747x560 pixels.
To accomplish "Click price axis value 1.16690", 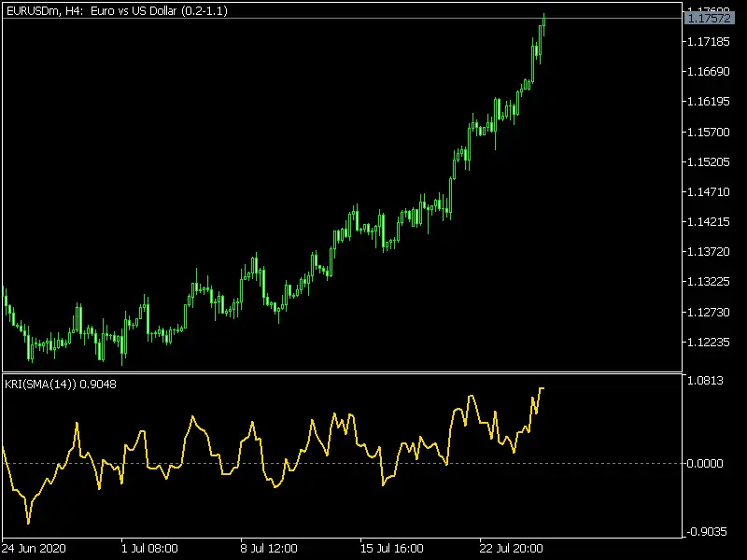I will [709, 72].
